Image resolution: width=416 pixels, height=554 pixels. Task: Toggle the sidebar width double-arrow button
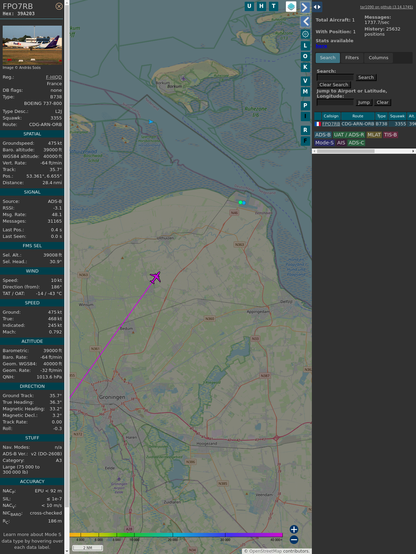click(317, 7)
